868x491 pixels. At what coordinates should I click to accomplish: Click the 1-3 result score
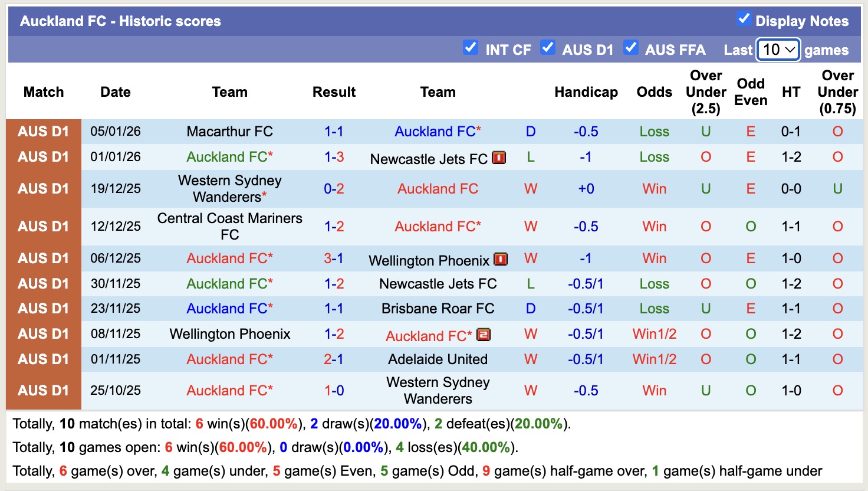[334, 157]
